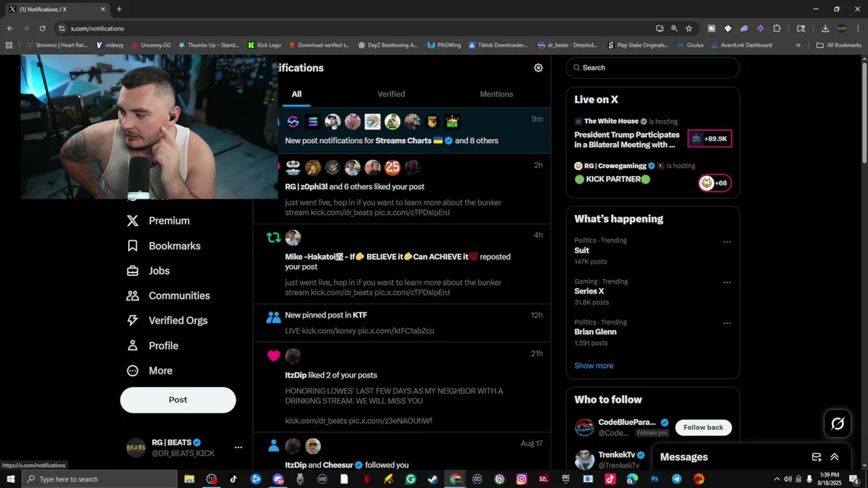Viewport: 868px width, 488px height.
Task: Open RG | Crowegamingg KICK PARTNER live
Action: [653, 175]
